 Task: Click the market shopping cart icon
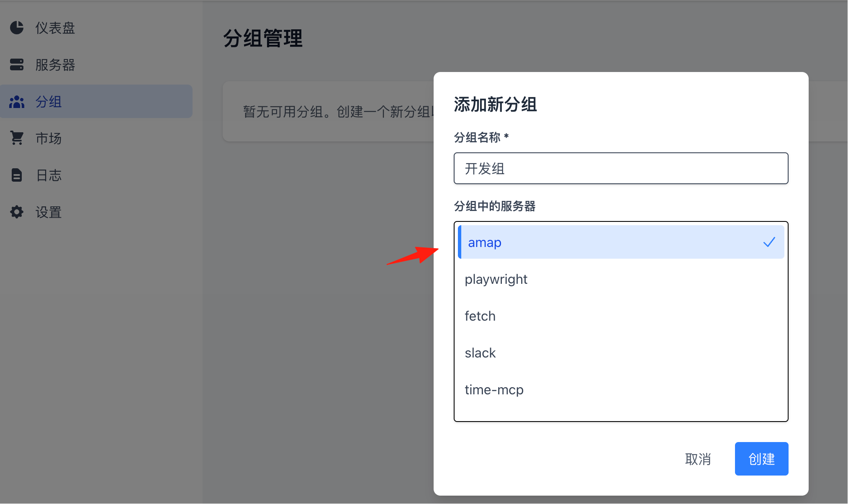click(x=17, y=138)
